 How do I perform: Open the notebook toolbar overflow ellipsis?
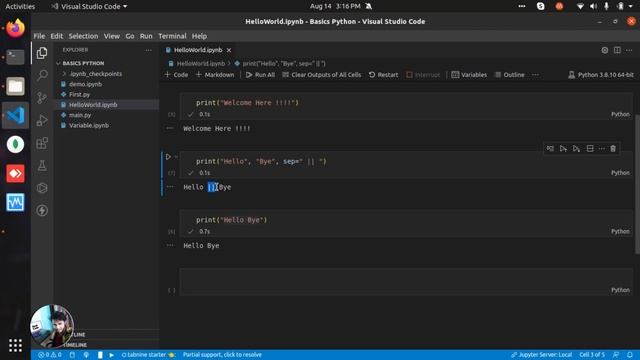[535, 75]
